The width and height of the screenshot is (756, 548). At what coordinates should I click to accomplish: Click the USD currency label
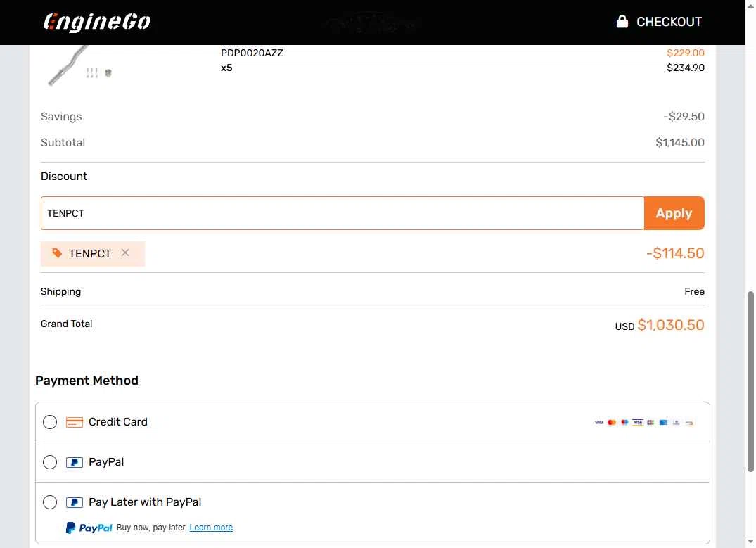624,326
